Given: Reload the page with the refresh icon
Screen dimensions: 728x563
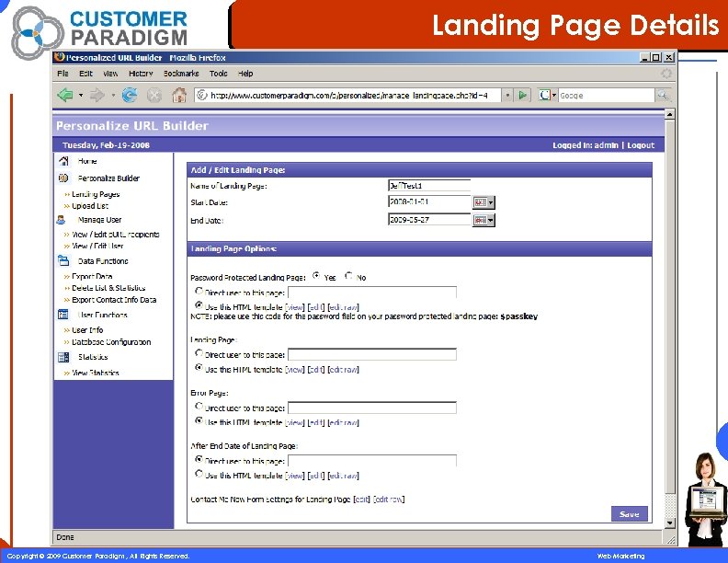Looking at the screenshot, I should pyautogui.click(x=130, y=96).
